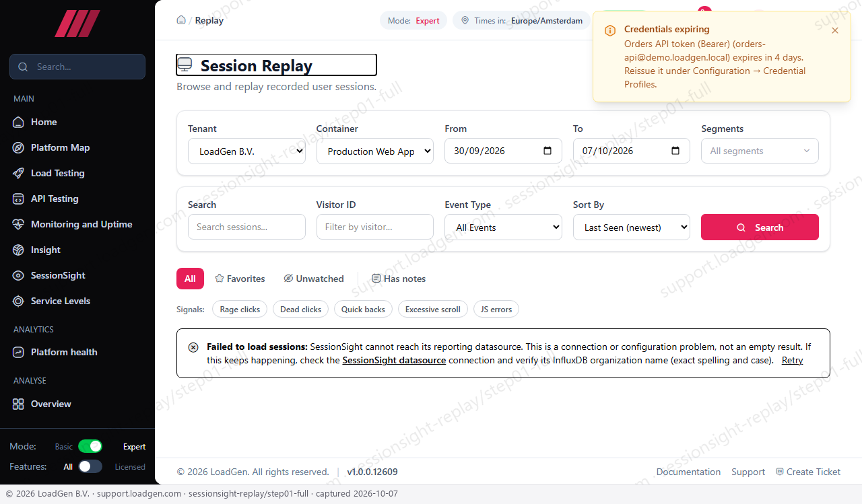Image resolution: width=862 pixels, height=504 pixels.
Task: Open the Documentation footer link
Action: point(688,472)
